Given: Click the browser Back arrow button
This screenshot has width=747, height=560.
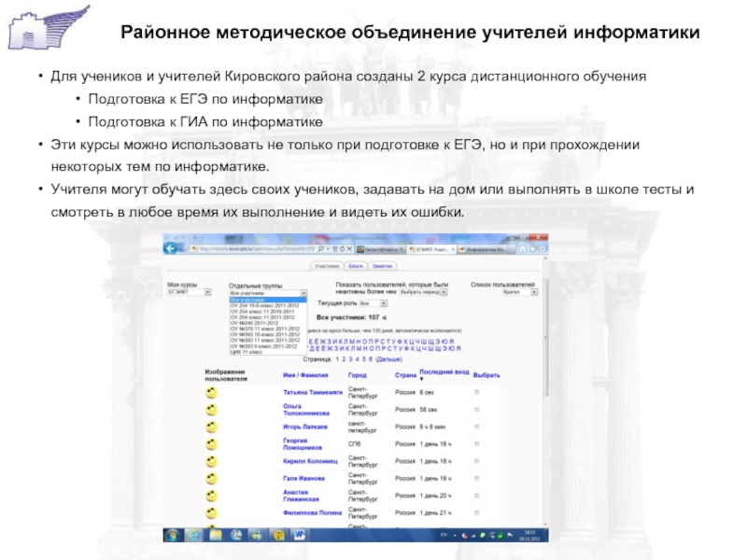Looking at the screenshot, I should (x=170, y=248).
